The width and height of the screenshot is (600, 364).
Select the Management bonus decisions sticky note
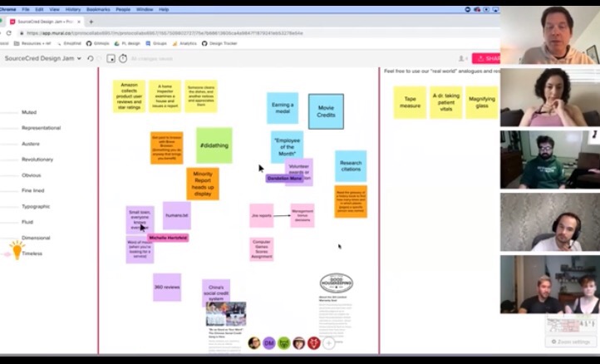[302, 215]
